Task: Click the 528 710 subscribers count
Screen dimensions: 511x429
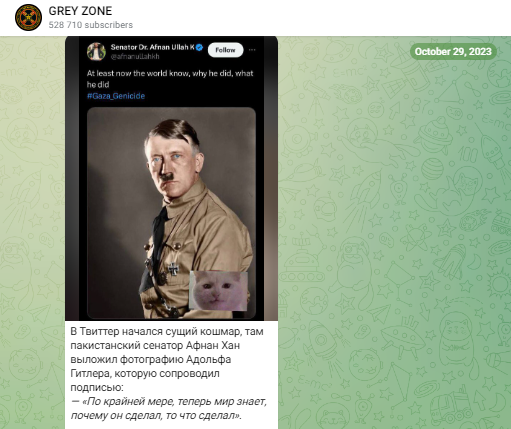Action: (91, 25)
